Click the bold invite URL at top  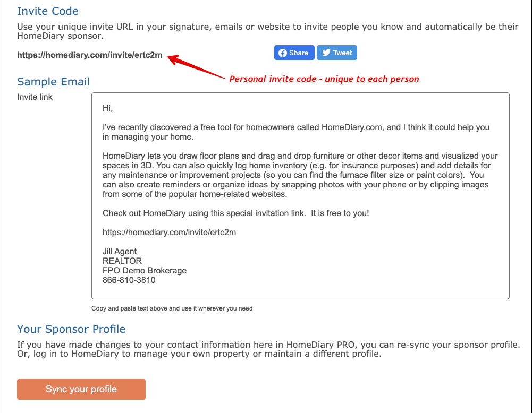point(89,55)
